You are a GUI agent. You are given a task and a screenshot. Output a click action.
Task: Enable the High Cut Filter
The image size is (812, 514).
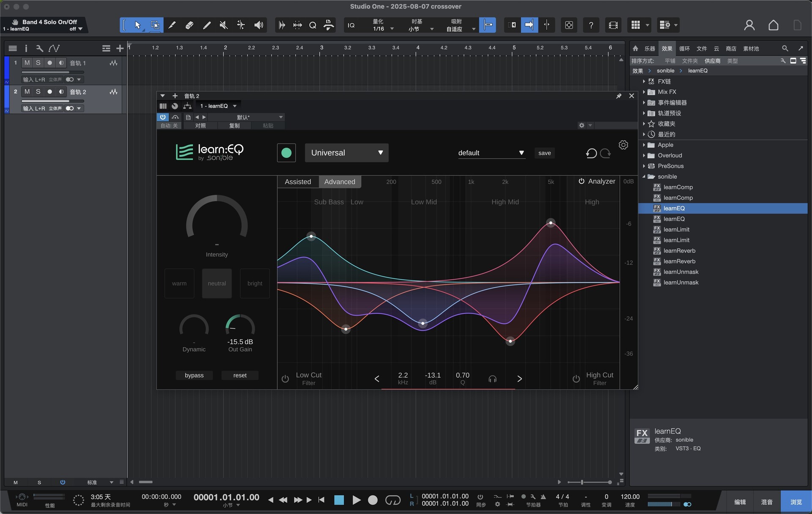click(576, 379)
